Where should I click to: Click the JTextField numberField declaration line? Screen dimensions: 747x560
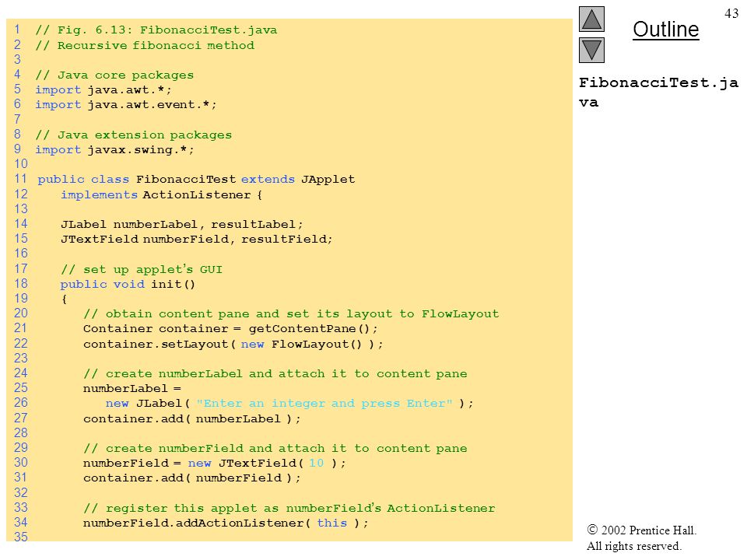[x=196, y=239]
